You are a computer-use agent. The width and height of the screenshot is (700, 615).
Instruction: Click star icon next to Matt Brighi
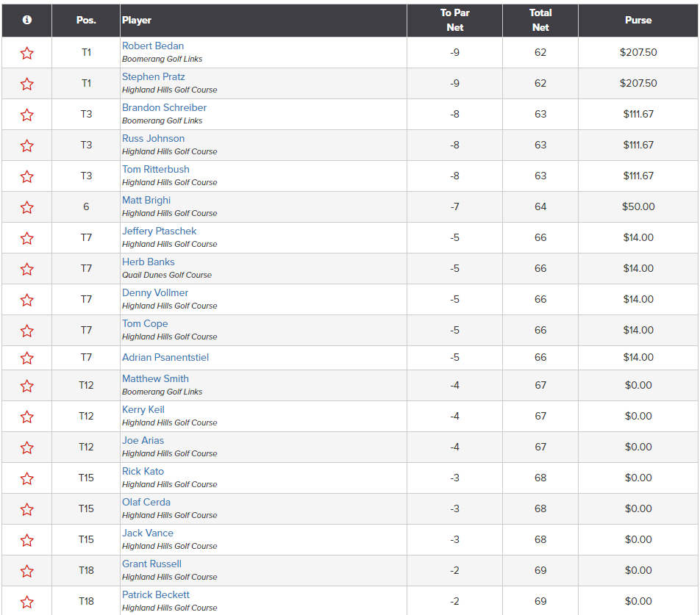(27, 207)
